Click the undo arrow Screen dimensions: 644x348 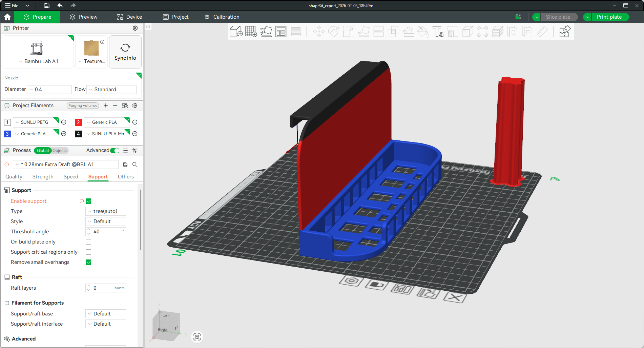(60, 5)
